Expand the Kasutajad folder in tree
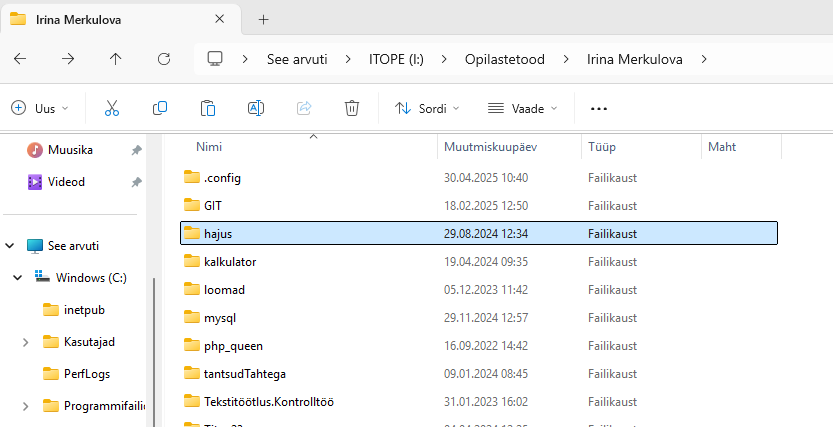 pyautogui.click(x=25, y=342)
